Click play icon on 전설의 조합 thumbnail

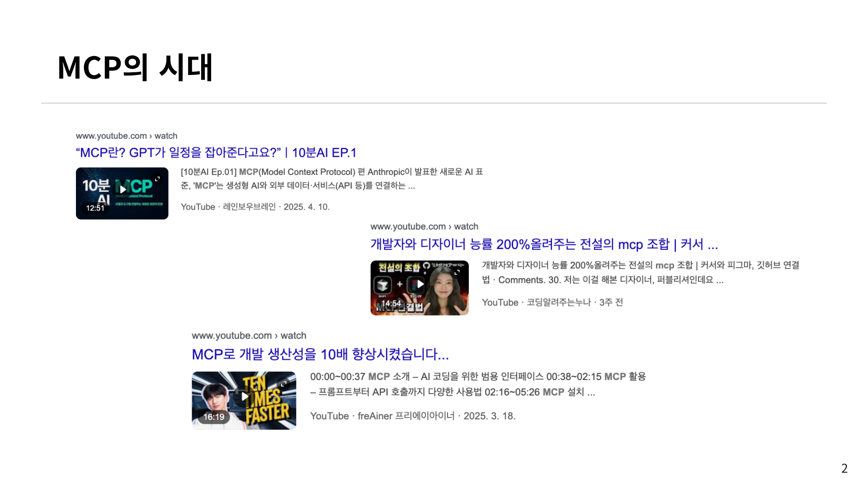[420, 284]
